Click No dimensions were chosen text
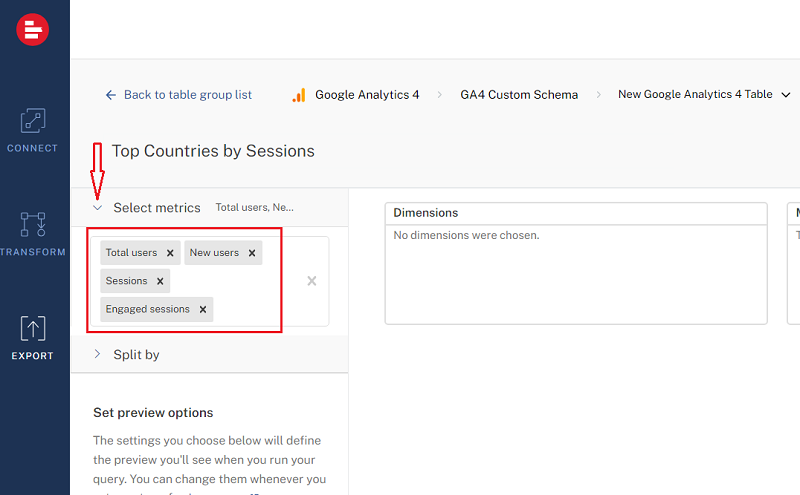Screen dimensions: 800x495 click(466, 235)
